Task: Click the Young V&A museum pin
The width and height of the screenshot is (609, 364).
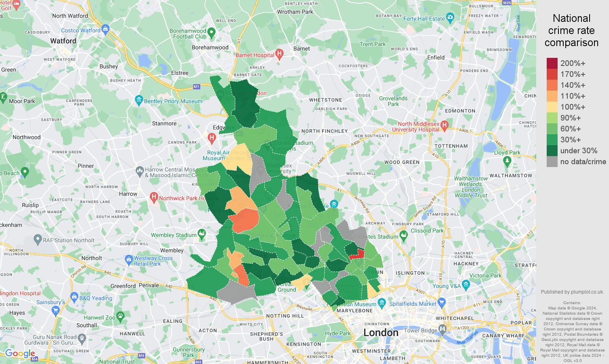Action: coord(466,284)
